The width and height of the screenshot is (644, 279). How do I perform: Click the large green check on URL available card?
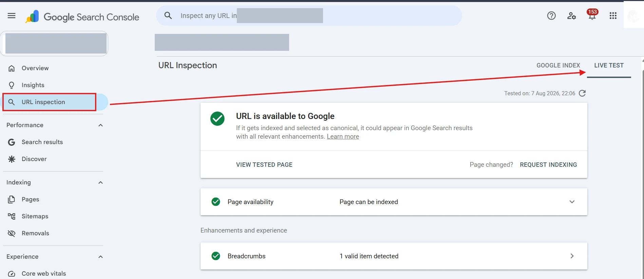coord(217,119)
